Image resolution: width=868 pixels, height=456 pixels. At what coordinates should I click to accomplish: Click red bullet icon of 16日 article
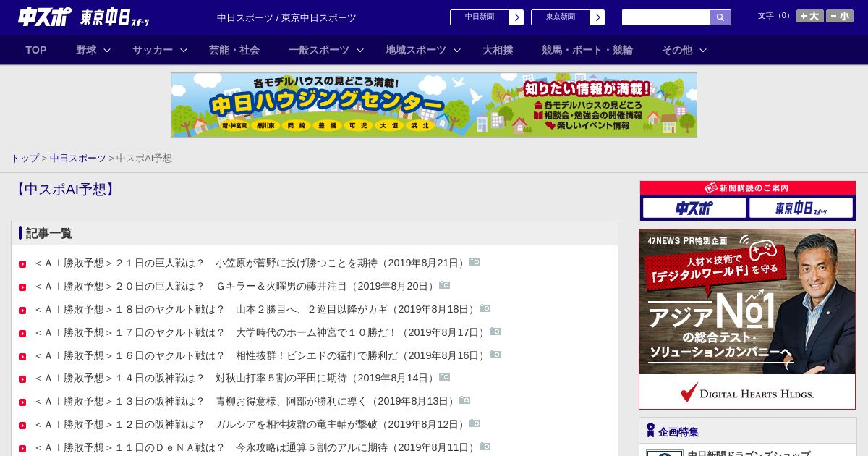(x=22, y=357)
